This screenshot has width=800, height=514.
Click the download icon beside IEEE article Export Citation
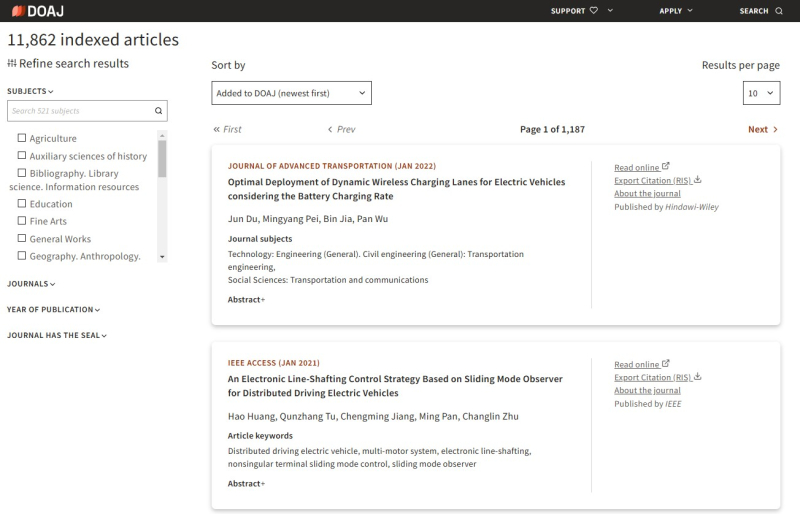pos(697,377)
